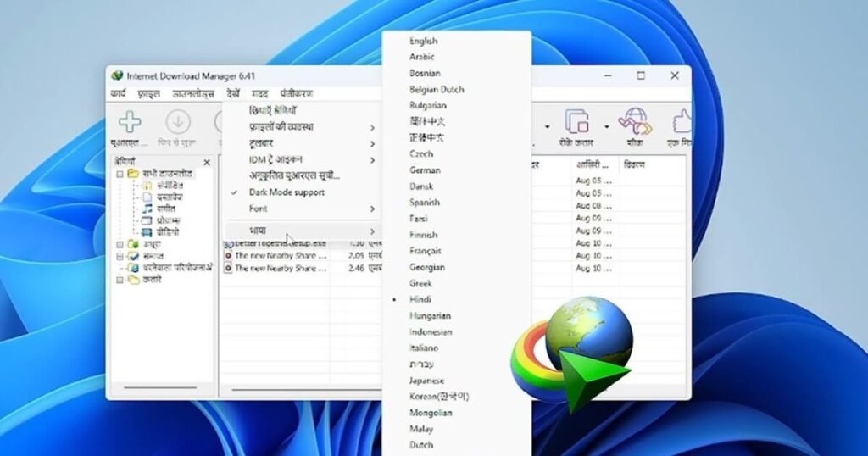The height and width of the screenshot is (456, 868).
Task: Click the '2.05' size cell
Action: click(356, 256)
